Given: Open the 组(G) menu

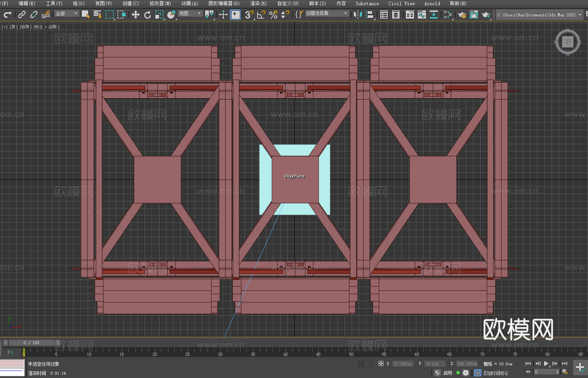Looking at the screenshot, I should coord(78,3).
